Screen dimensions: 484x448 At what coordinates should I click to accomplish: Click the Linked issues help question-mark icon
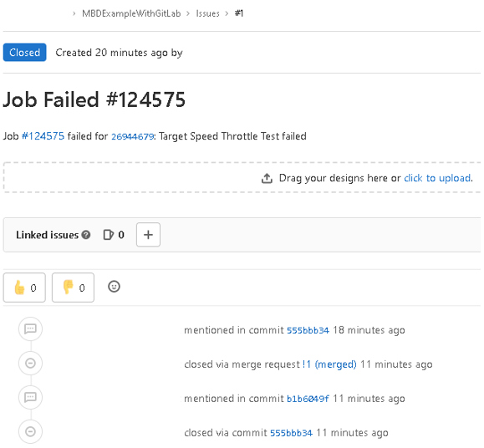tap(86, 235)
